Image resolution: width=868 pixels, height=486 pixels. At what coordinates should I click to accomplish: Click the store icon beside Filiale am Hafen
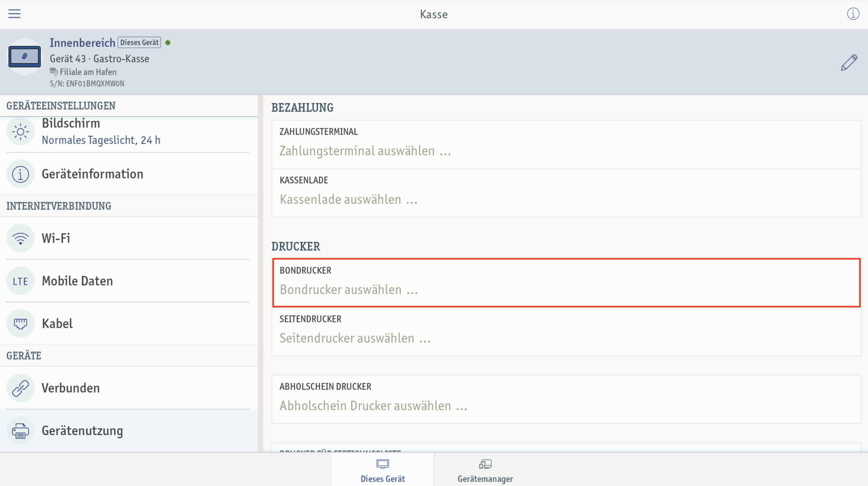coord(54,72)
